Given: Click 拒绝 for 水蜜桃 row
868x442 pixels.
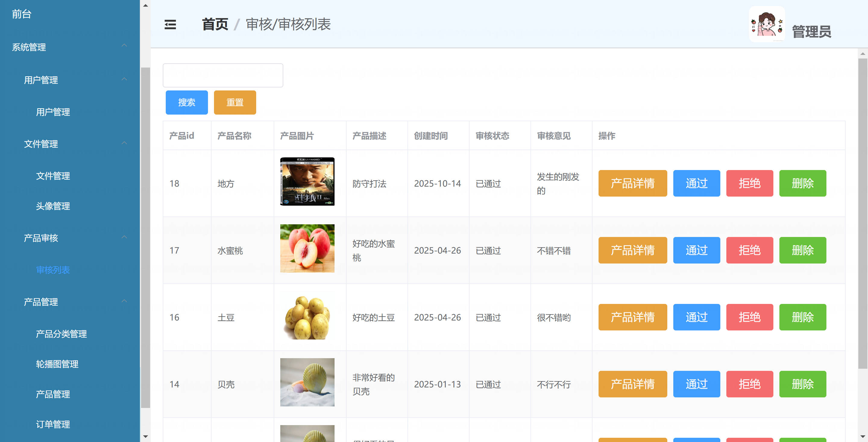Looking at the screenshot, I should 750,251.
